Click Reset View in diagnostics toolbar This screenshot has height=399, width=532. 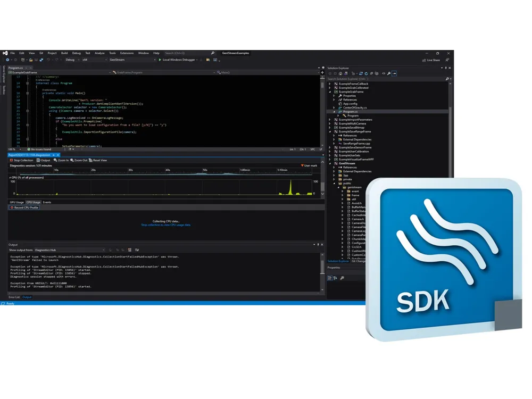pyautogui.click(x=98, y=160)
